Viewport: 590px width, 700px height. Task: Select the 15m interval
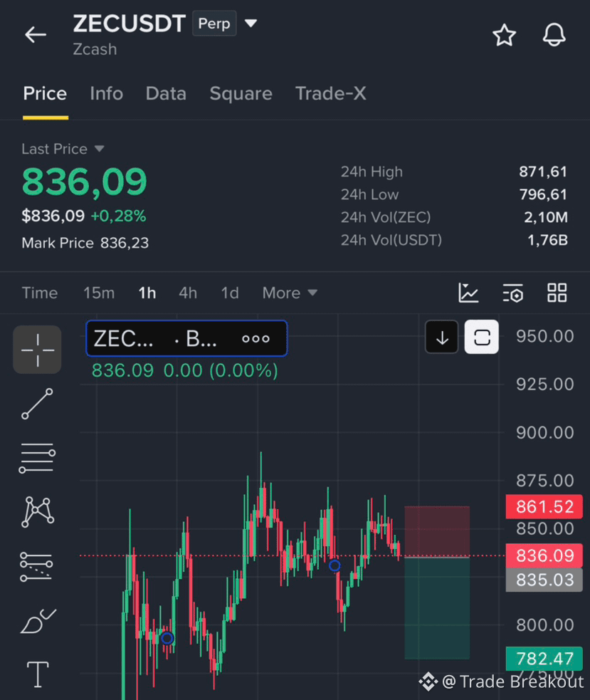pyautogui.click(x=99, y=293)
